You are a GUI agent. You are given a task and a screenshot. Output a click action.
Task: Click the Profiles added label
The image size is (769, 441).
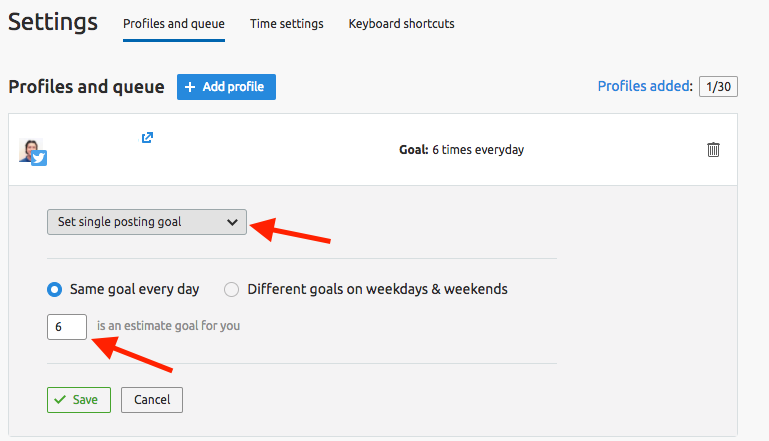tap(645, 86)
